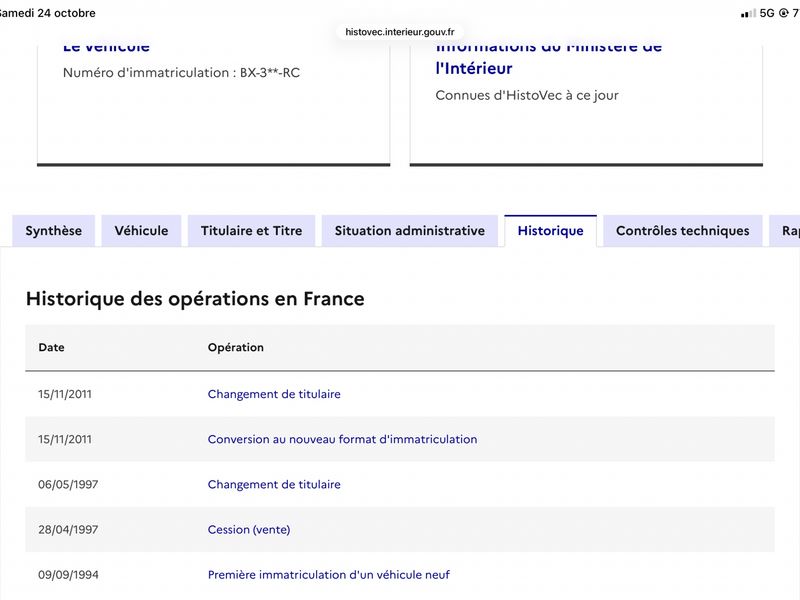Click Première immatriculation d'un véhicule neuf
The height and width of the screenshot is (600, 800).
[x=329, y=574]
